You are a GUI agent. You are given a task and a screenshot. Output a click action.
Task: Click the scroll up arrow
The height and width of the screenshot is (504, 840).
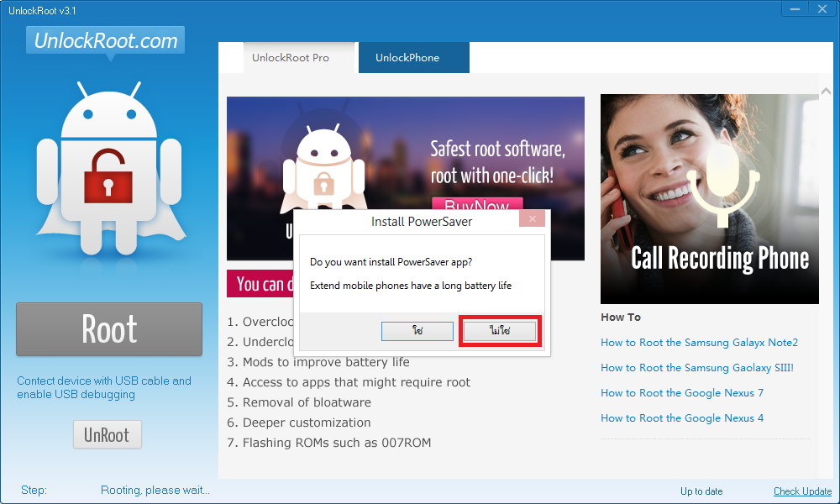(826, 92)
